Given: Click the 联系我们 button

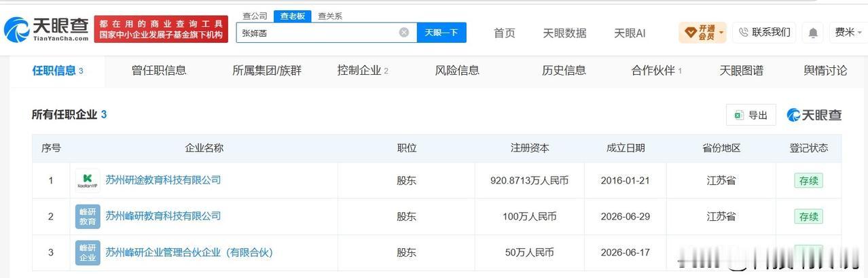Looking at the screenshot, I should [764, 32].
